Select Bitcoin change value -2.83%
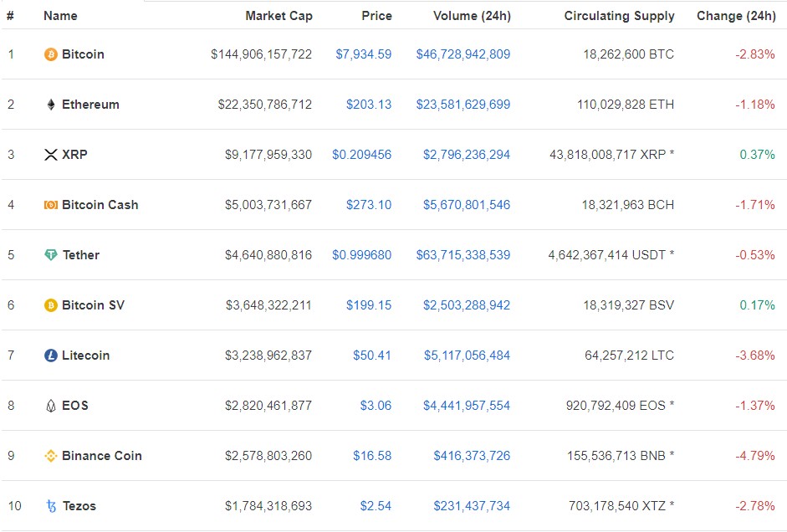The height and width of the screenshot is (532, 787). coord(755,54)
